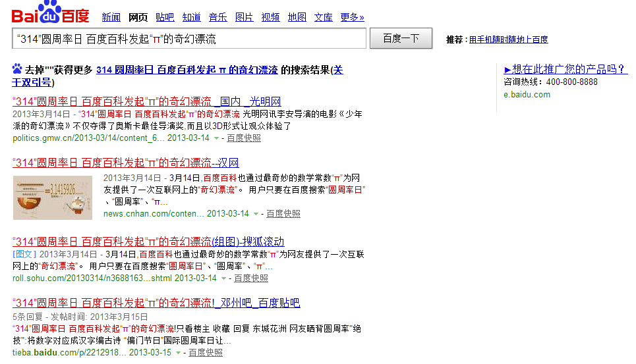Expand dropdown arrow next to tieba.baidu.com result
Image resolution: width=636 pixels, height=364 pixels.
[178, 353]
